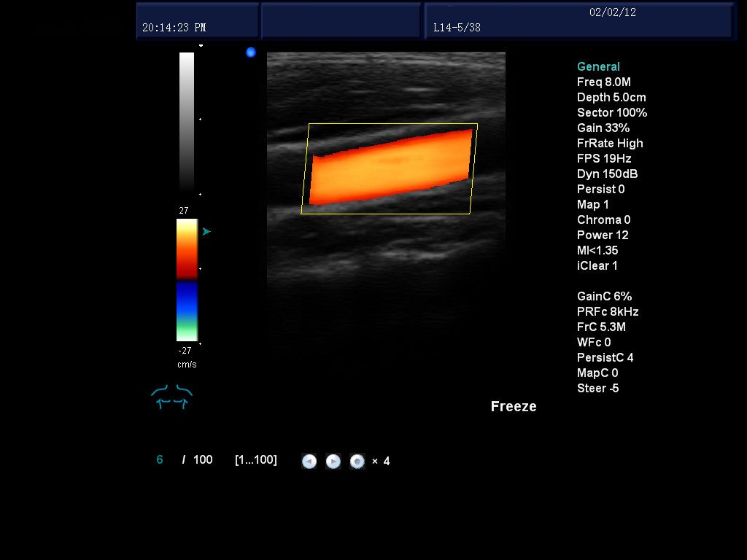Click the blue-green negative velocity color bar
This screenshot has height=560, width=747.
187,311
